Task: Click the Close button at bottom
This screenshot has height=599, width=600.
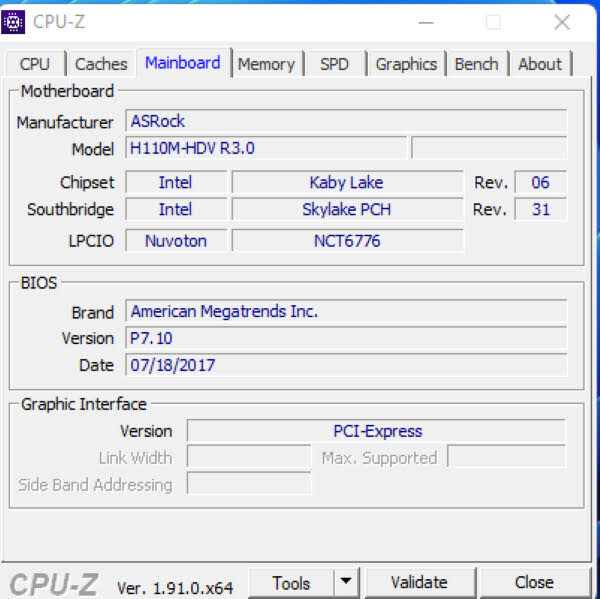Action: 534,582
